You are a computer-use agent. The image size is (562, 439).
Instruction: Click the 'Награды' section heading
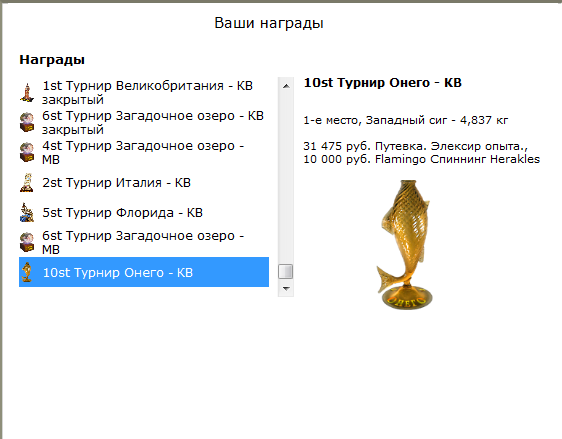click(x=52, y=59)
